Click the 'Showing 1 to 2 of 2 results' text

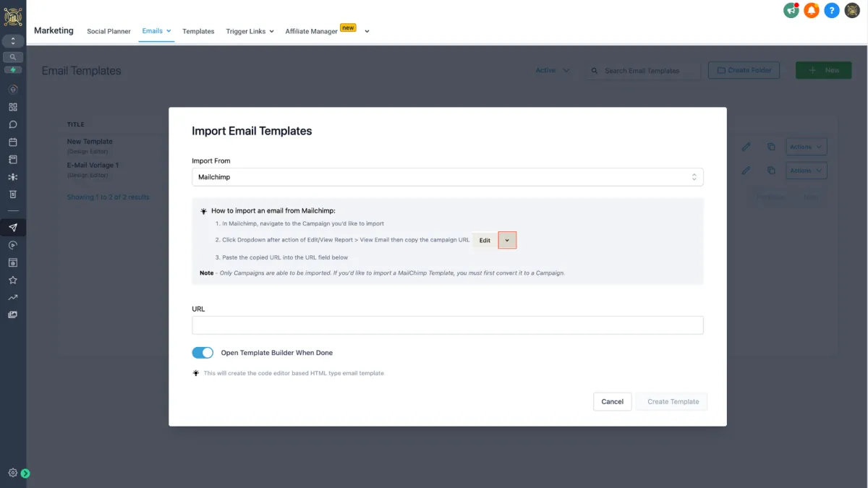[x=109, y=197]
